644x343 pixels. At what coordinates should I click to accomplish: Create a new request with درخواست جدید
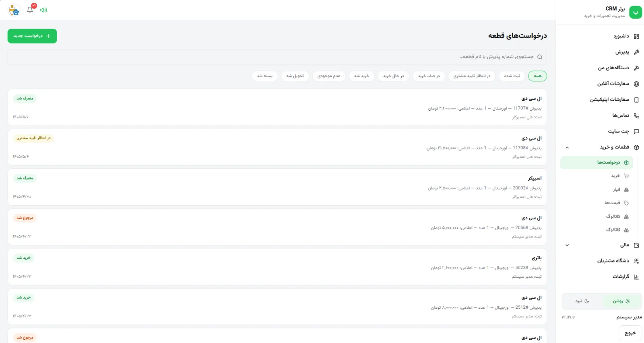click(x=32, y=36)
